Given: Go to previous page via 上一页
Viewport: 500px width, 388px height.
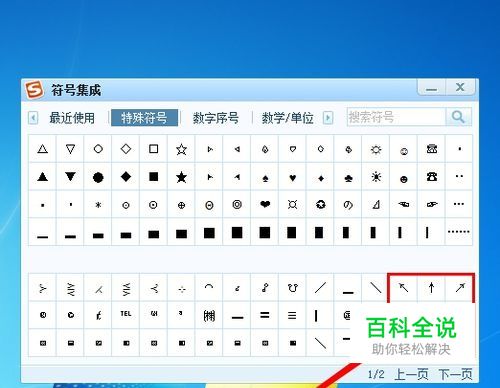Looking at the screenshot, I should (411, 374).
